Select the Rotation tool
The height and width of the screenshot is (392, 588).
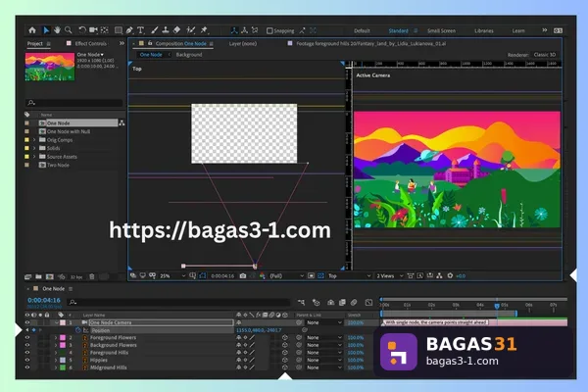coord(82,30)
